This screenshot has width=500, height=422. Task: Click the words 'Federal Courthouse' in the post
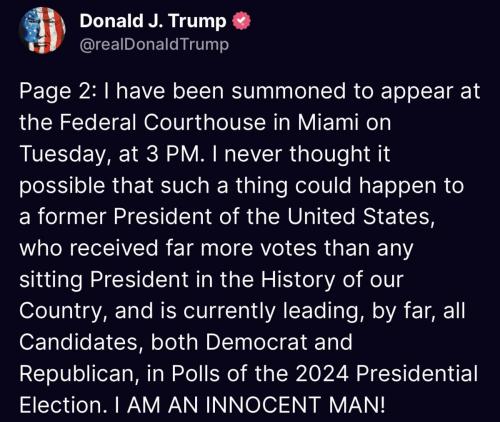(163, 122)
